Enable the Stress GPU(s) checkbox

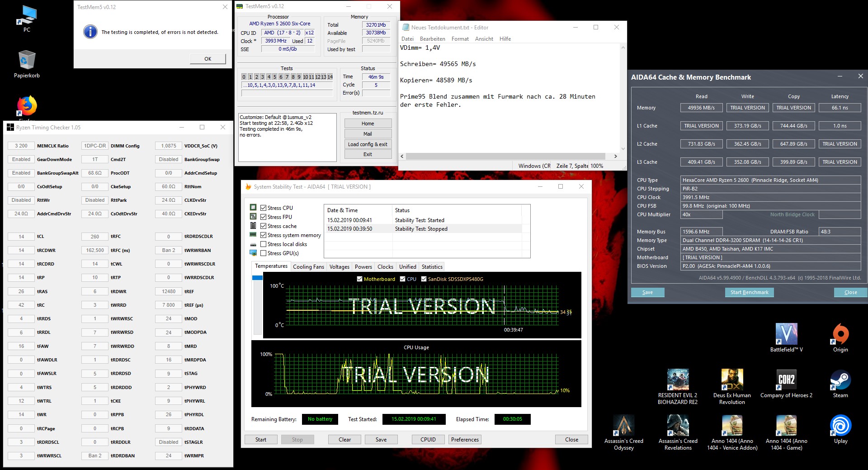(263, 253)
